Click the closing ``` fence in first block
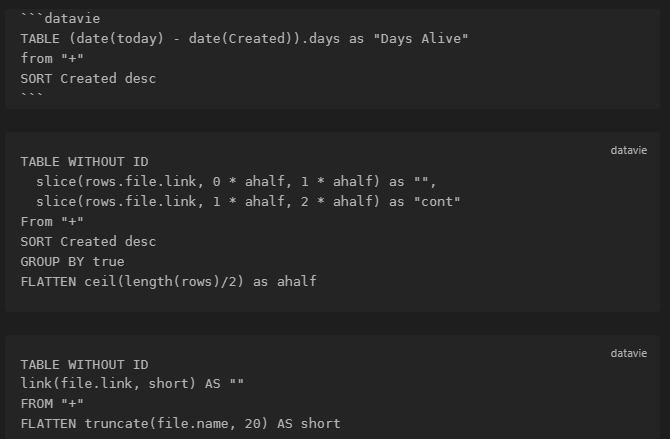This screenshot has width=670, height=439. [32, 97]
